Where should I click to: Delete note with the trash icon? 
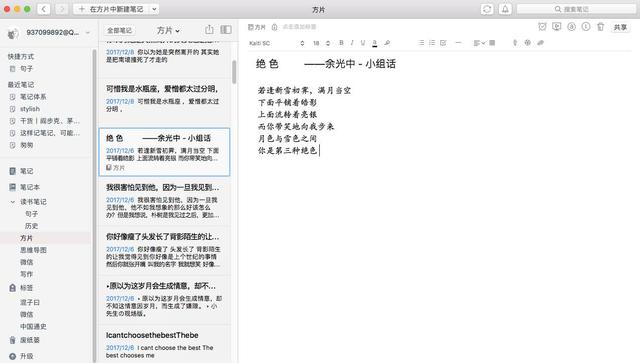coord(600,27)
